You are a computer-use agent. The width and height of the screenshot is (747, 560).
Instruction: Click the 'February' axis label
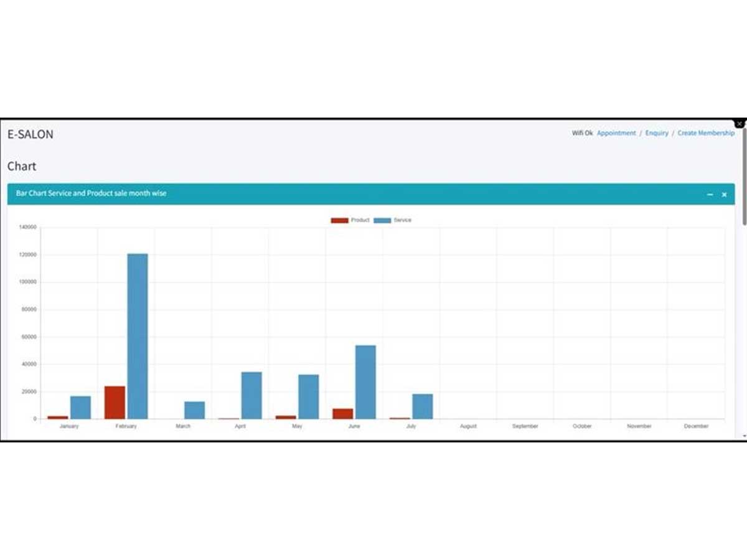click(126, 426)
